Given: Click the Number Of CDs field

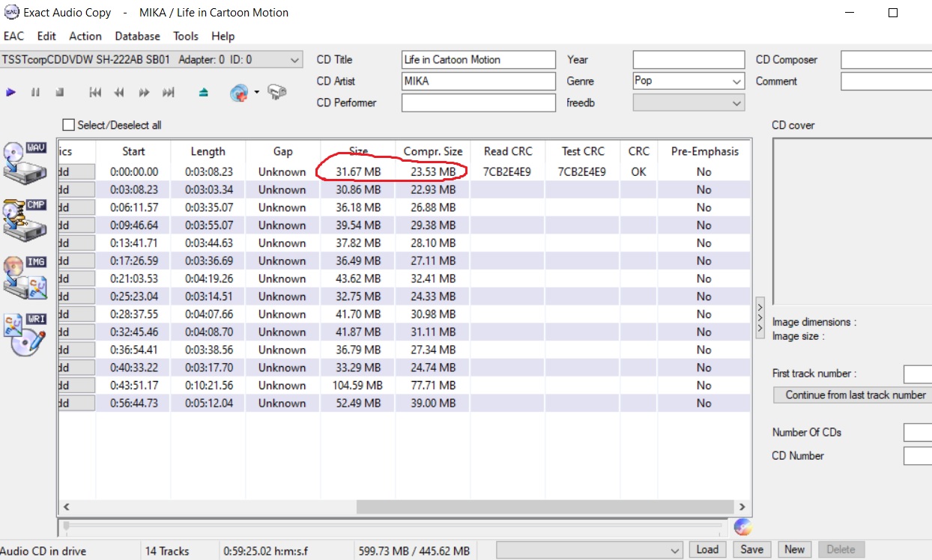Looking at the screenshot, I should [x=918, y=432].
